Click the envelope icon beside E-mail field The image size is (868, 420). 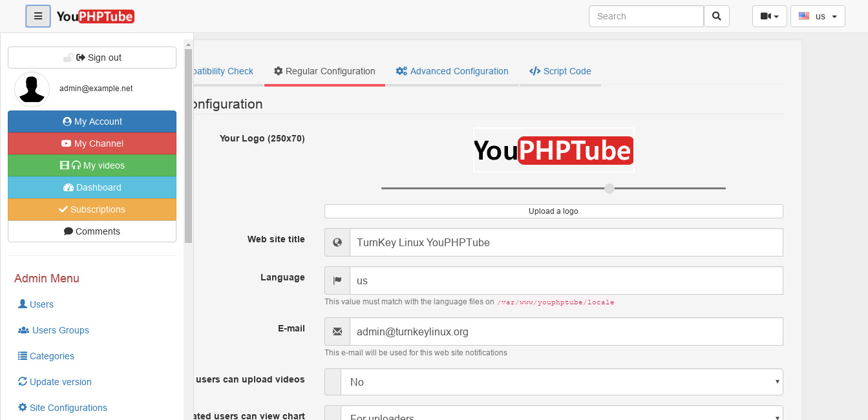[x=337, y=331]
